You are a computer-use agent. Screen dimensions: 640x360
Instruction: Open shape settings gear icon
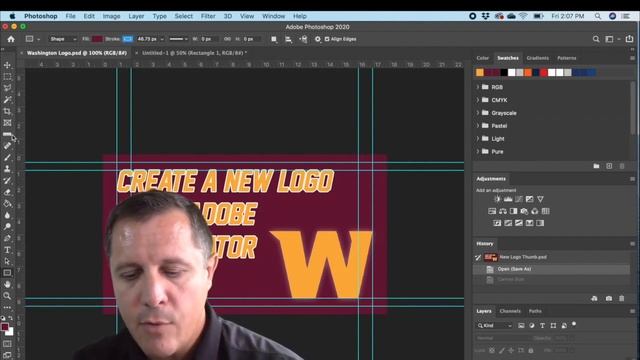coord(318,39)
